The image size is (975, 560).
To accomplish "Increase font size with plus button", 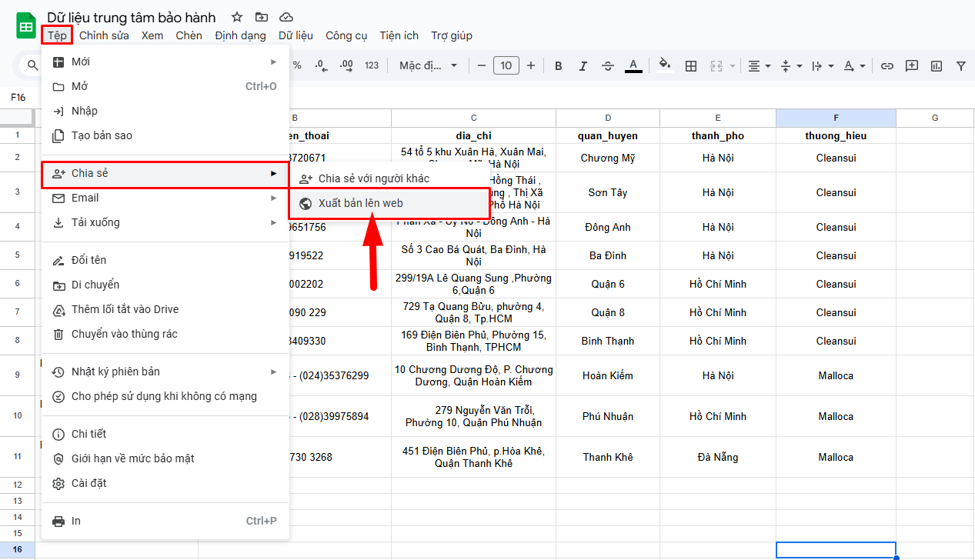I will coord(531,65).
